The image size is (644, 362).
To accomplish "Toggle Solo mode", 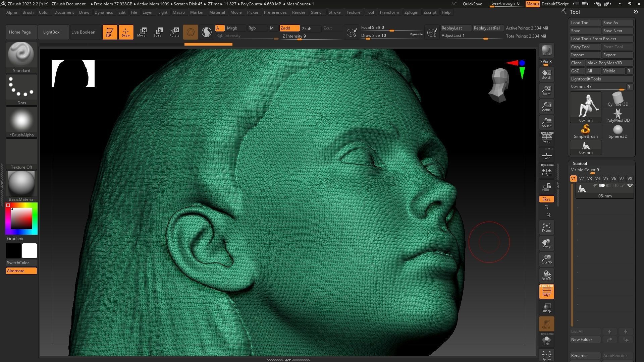I will click(x=546, y=340).
